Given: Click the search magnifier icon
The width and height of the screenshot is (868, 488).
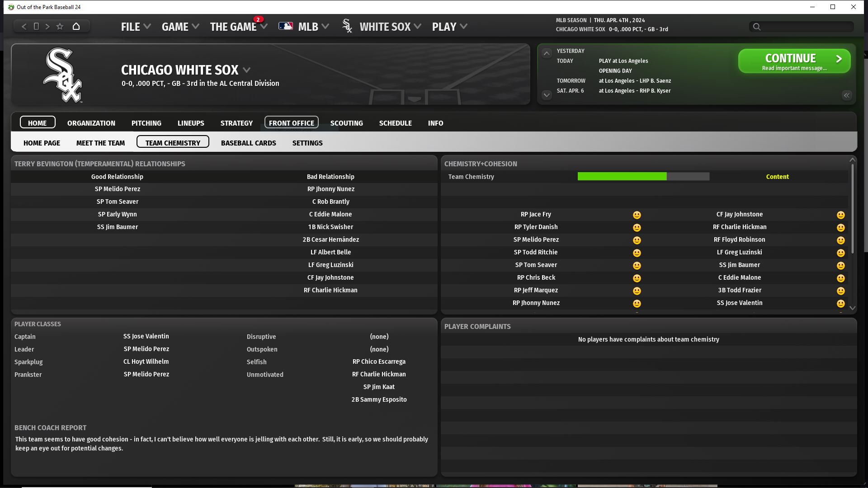Looking at the screenshot, I should pos(757,27).
